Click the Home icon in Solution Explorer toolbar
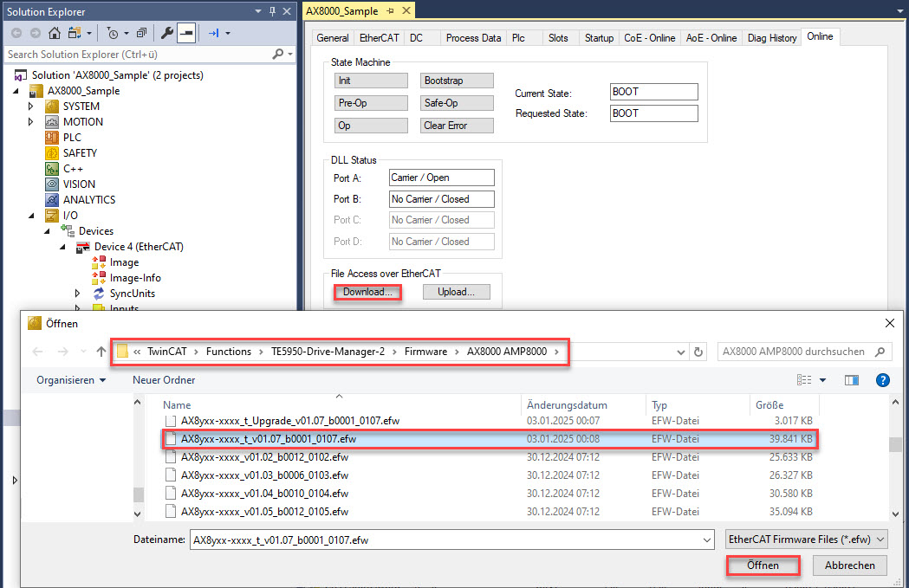Image resolution: width=909 pixels, height=588 pixels. pos(55,33)
